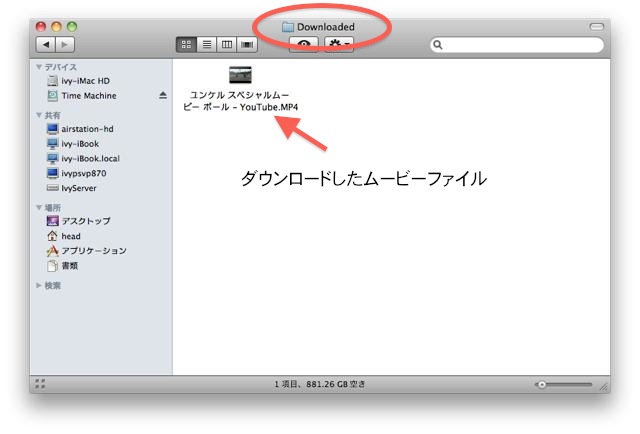The height and width of the screenshot is (434, 640).
Task: Switch to icon view mode
Action: pyautogui.click(x=187, y=45)
